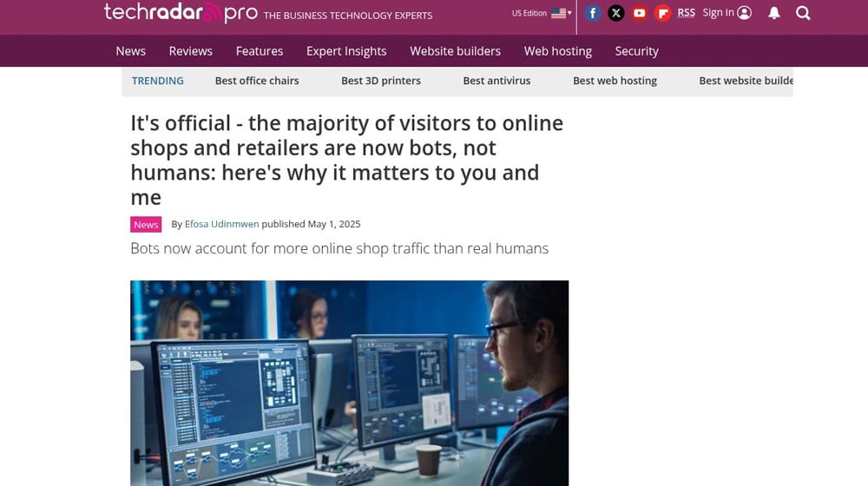Click the article hero image
This screenshot has width=868, height=486.
349,383
